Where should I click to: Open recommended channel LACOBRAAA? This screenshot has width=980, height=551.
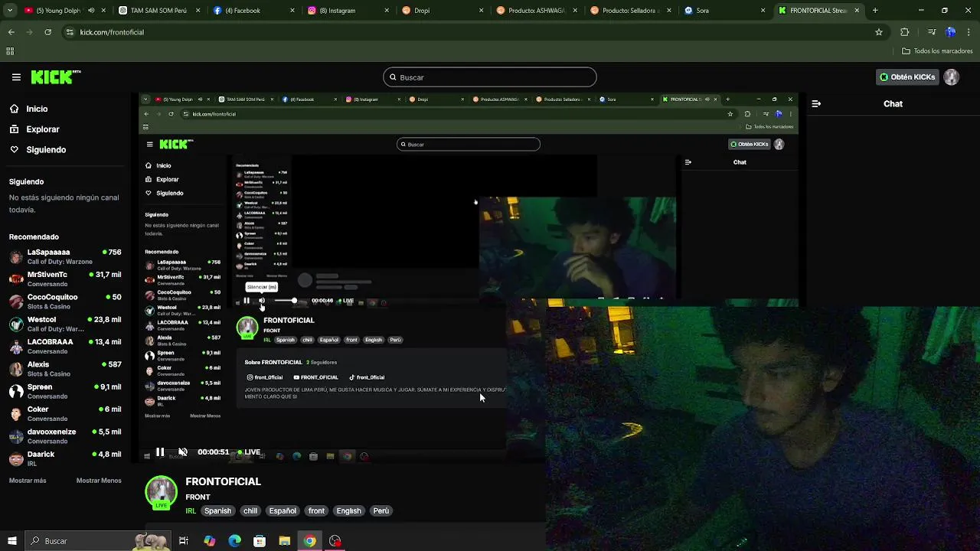(65, 347)
